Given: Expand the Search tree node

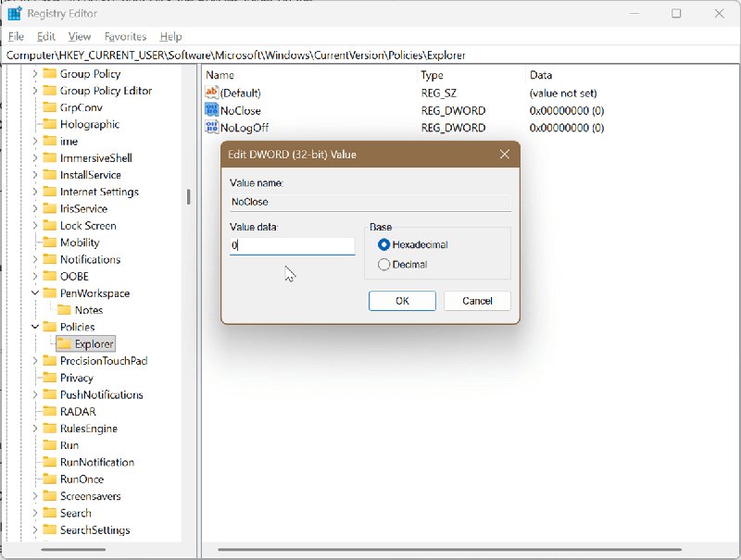Looking at the screenshot, I should pyautogui.click(x=34, y=513).
